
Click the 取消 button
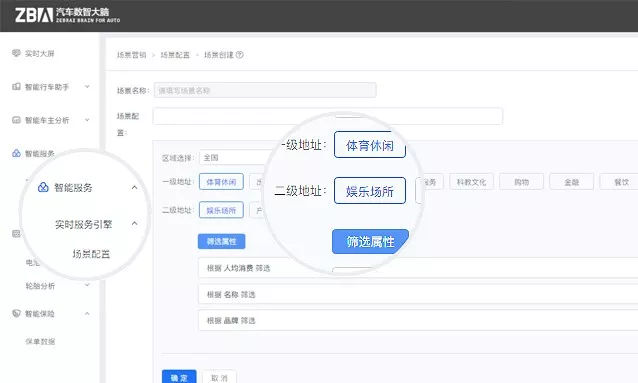219,377
